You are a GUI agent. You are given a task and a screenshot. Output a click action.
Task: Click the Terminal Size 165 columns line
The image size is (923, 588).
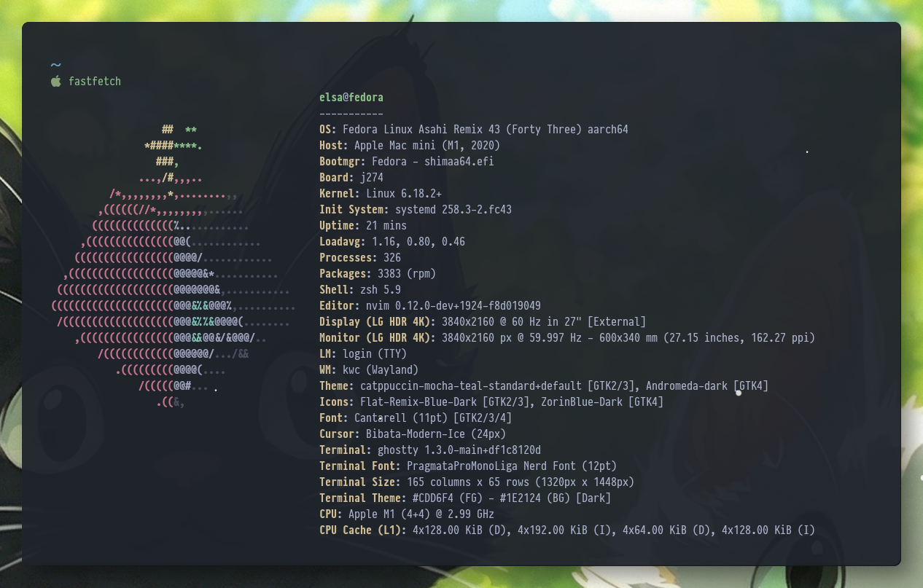pos(477,482)
